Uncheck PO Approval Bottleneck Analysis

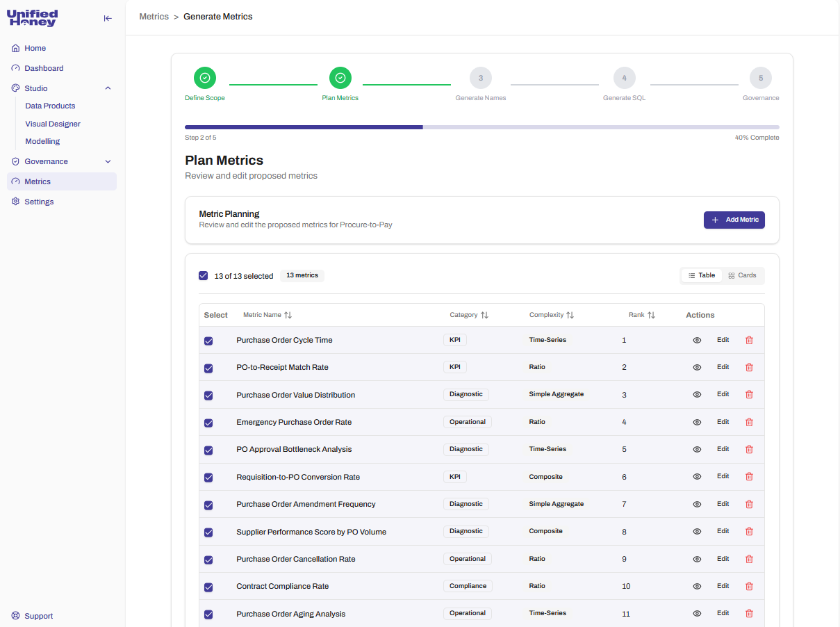[208, 450]
